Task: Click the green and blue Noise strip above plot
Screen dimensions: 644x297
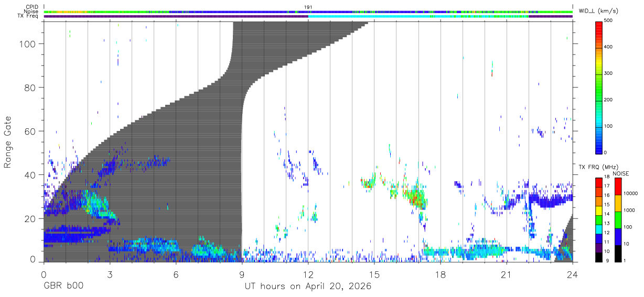Action: point(308,12)
